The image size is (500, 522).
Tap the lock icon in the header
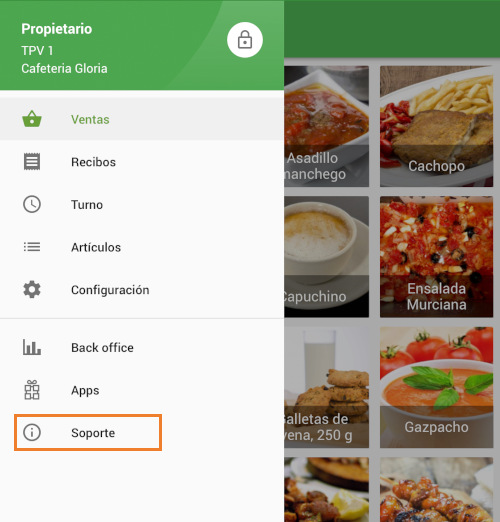245,40
